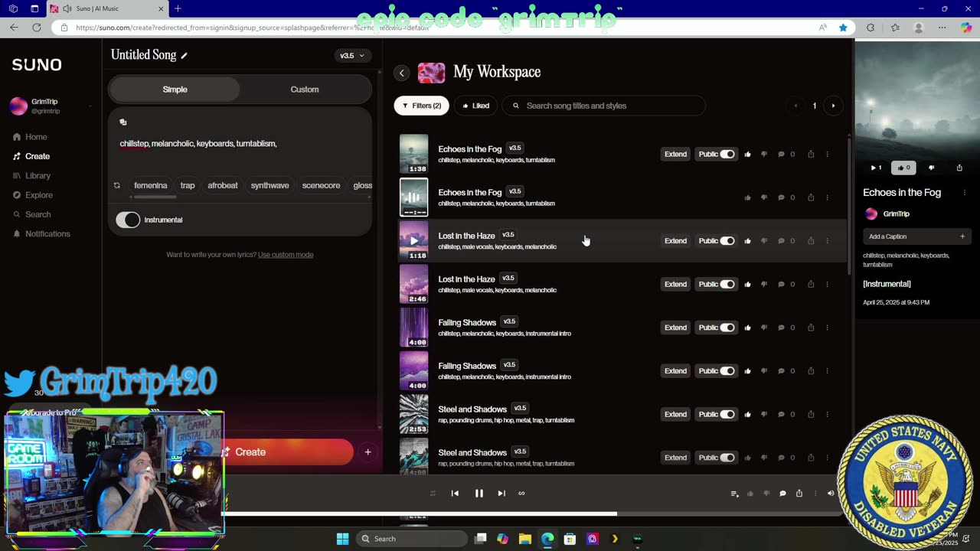Skip to next track in player bar
Image resolution: width=980 pixels, height=551 pixels.
(x=501, y=494)
